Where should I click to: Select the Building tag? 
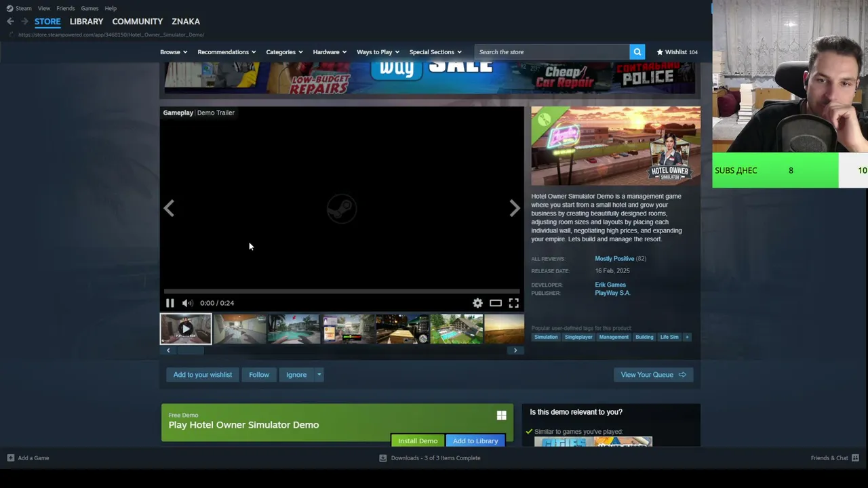(x=644, y=337)
